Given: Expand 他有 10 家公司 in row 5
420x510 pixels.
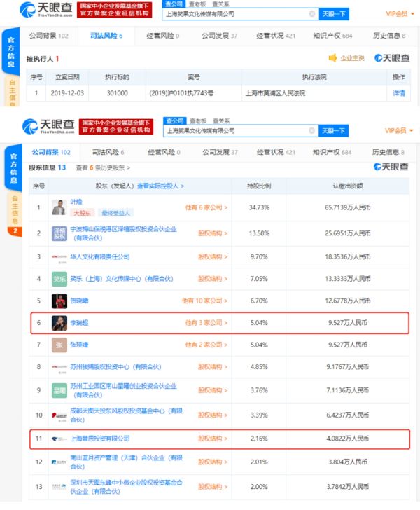Looking at the screenshot, I should coord(204,301).
